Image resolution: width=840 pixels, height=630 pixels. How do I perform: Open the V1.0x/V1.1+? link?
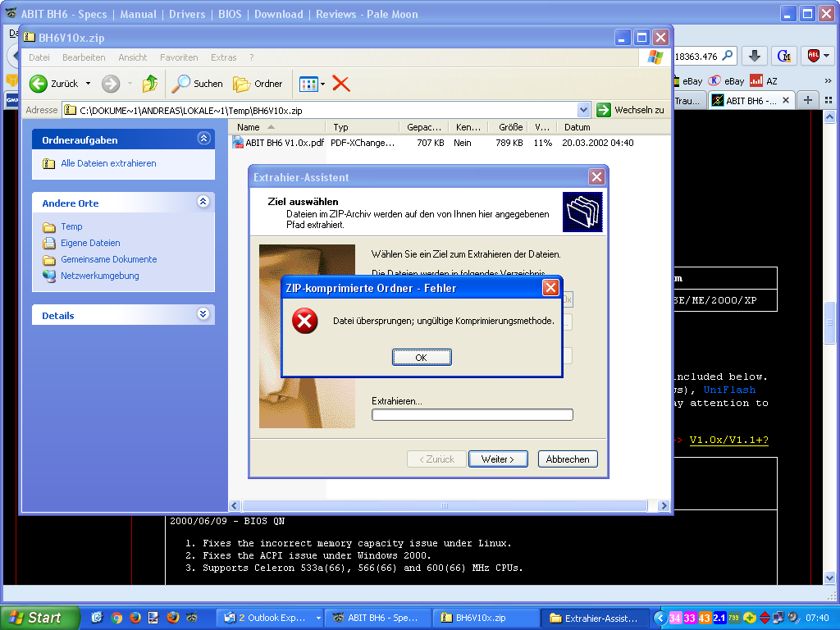point(729,440)
